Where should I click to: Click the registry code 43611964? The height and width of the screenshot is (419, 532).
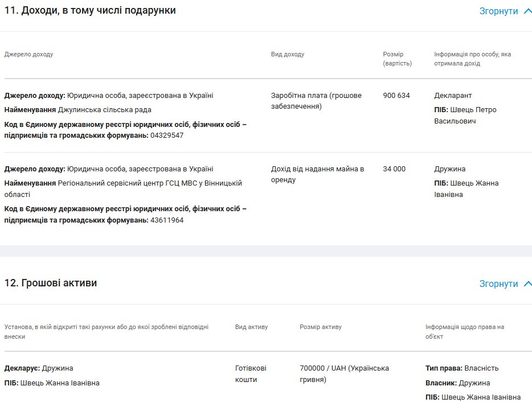pyautogui.click(x=167, y=220)
